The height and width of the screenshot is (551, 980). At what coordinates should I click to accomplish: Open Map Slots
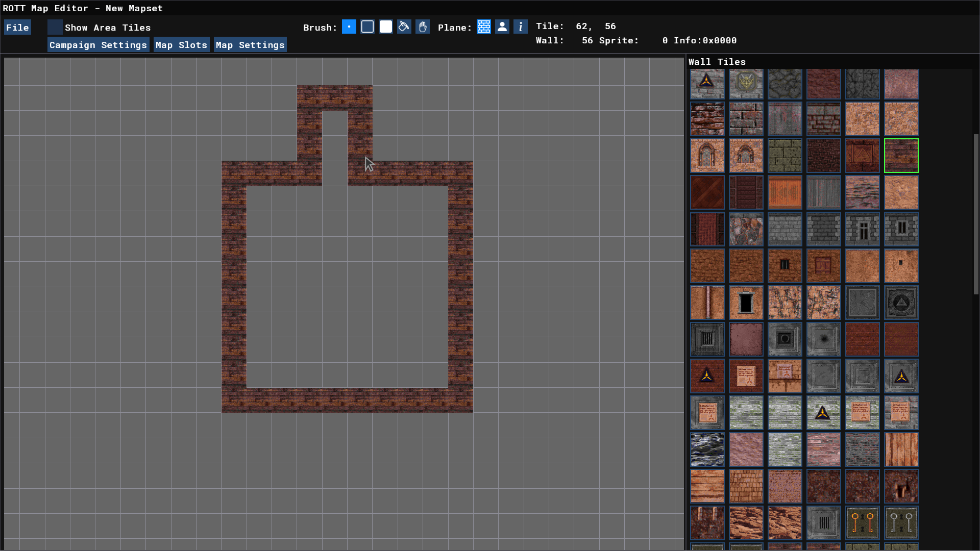[x=181, y=45]
